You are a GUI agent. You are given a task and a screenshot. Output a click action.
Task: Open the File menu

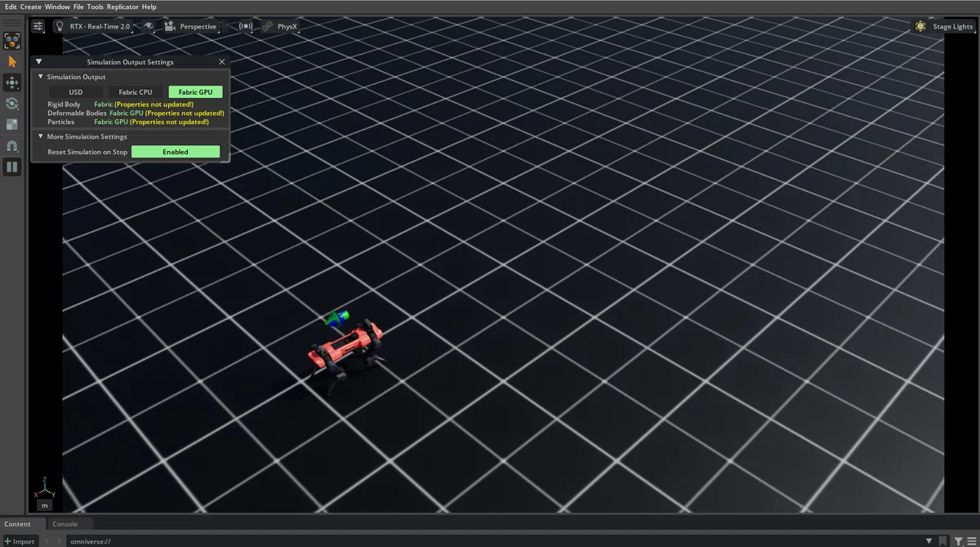coord(78,7)
